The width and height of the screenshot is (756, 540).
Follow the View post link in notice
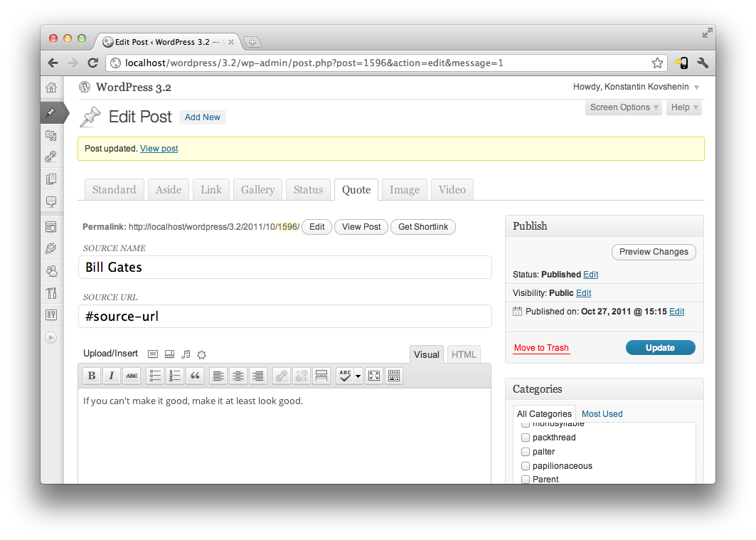click(159, 149)
